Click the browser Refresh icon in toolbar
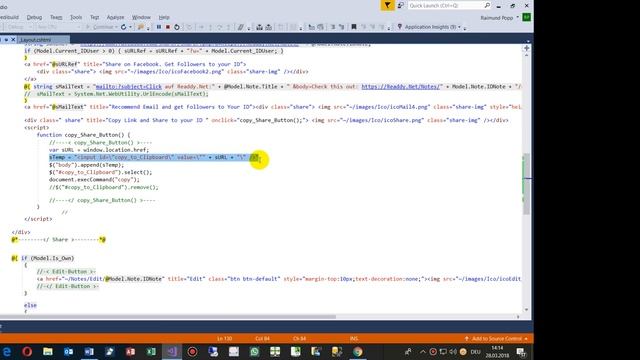This screenshot has width=640, height=360. [123, 27]
